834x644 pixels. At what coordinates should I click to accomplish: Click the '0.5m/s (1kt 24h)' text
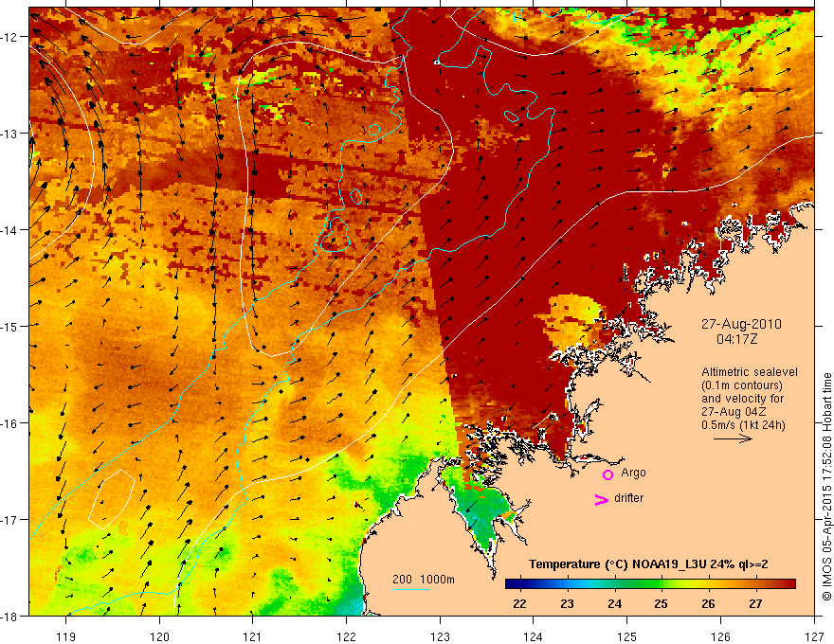point(743,425)
